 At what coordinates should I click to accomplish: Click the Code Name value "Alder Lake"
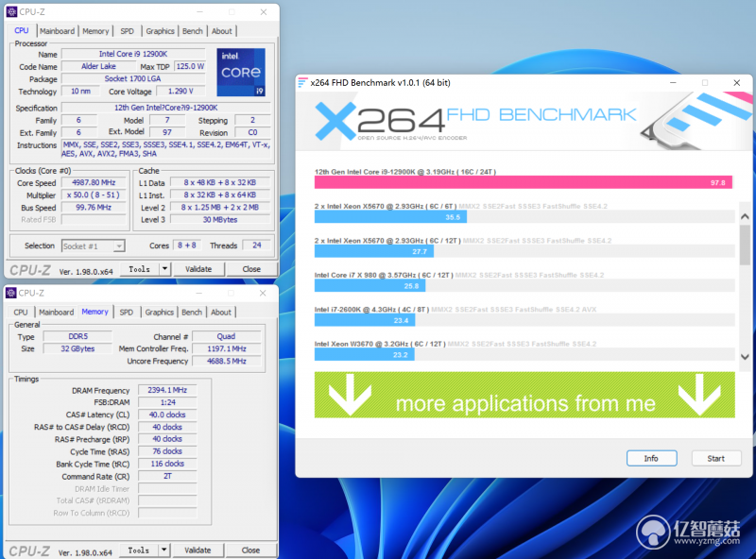coord(98,66)
